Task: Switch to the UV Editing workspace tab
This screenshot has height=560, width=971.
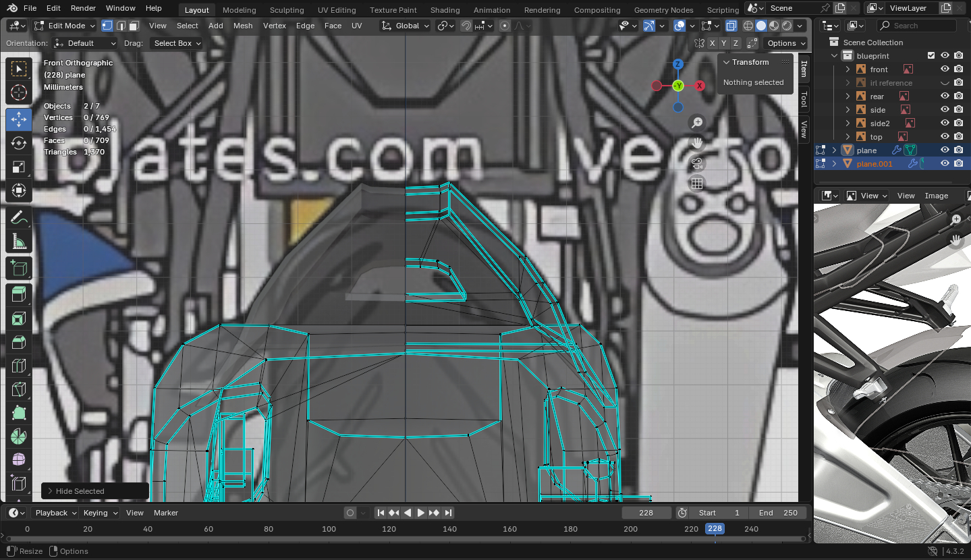Action: point(337,10)
